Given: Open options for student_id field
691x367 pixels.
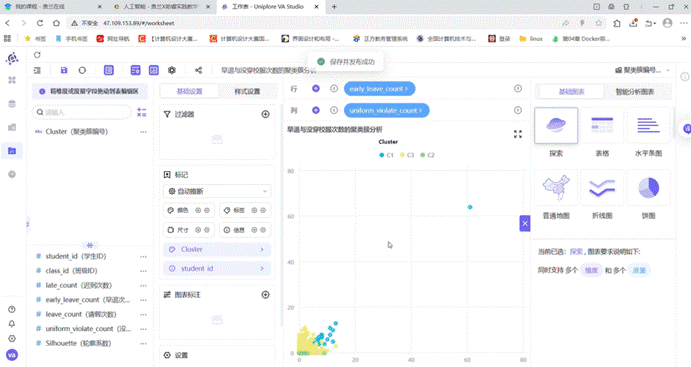Looking at the screenshot, I should [143, 256].
